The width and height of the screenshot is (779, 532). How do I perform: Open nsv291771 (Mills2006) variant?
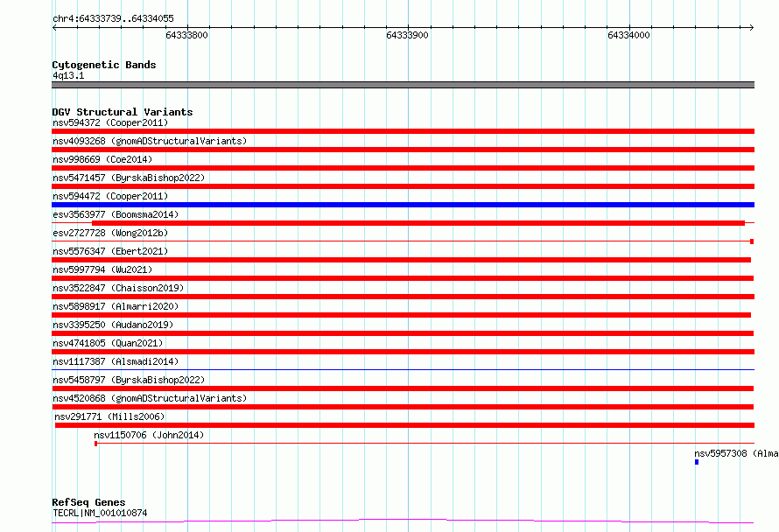[109, 416]
